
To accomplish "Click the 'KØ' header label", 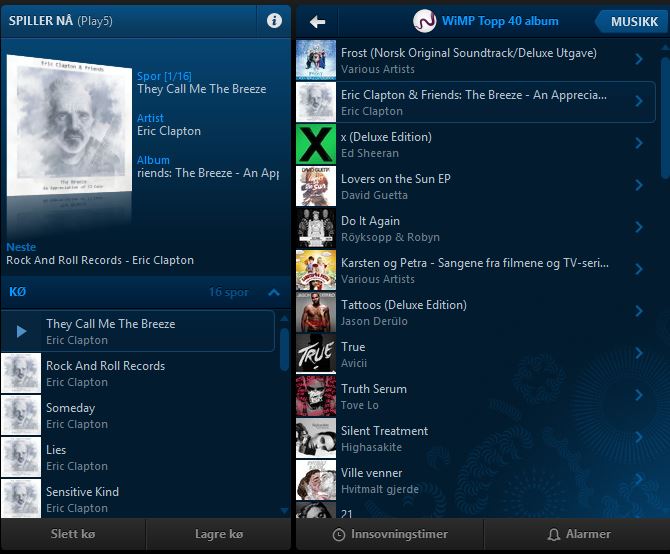I will (x=18, y=292).
